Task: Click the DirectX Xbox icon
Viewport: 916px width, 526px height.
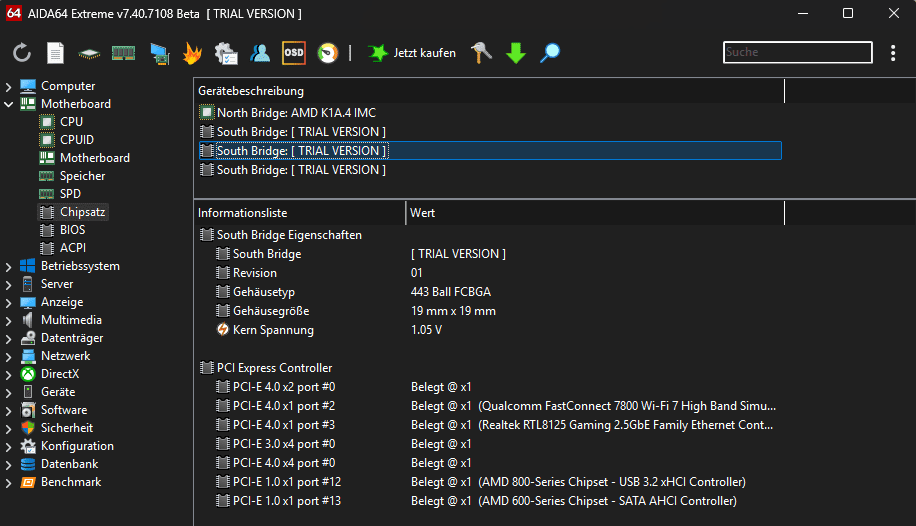Action: 28,374
